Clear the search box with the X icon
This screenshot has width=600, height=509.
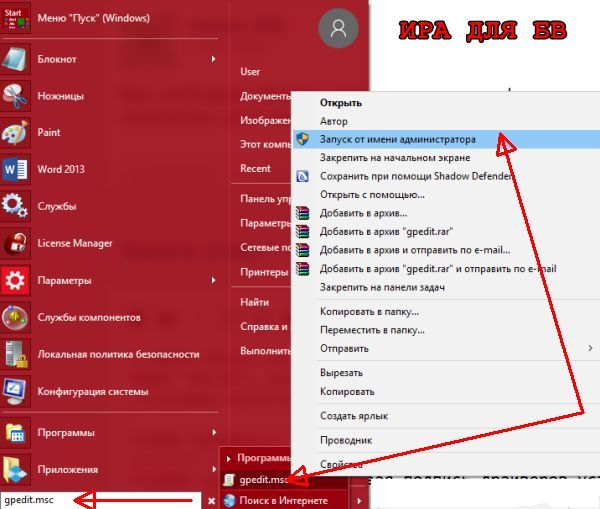(x=211, y=501)
